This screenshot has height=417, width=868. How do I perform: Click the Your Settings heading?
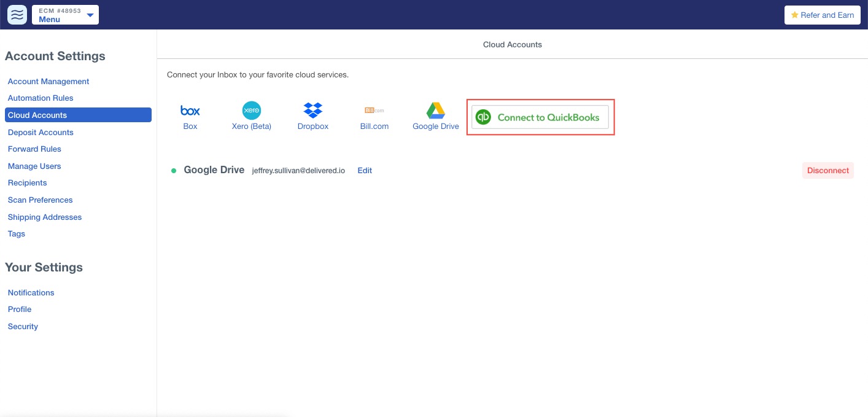pos(44,267)
